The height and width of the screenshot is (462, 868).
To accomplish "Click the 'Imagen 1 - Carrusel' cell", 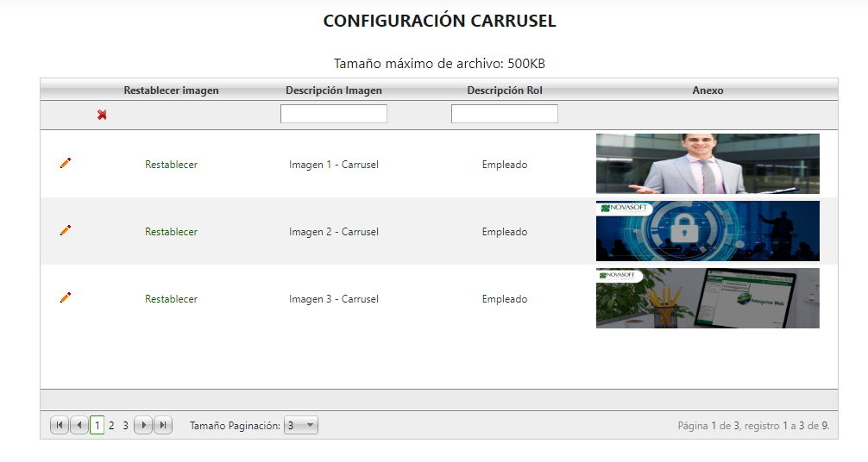I will coord(334,165).
